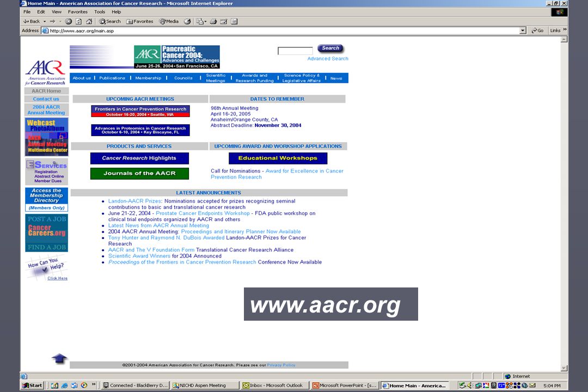Expand the Mail button dropdown arrow
588x392 pixels.
pos(205,21)
